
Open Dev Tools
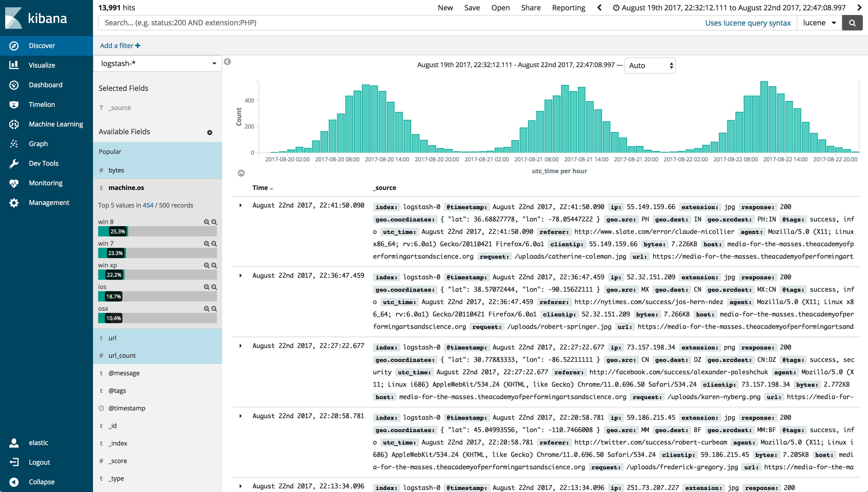pos(43,163)
